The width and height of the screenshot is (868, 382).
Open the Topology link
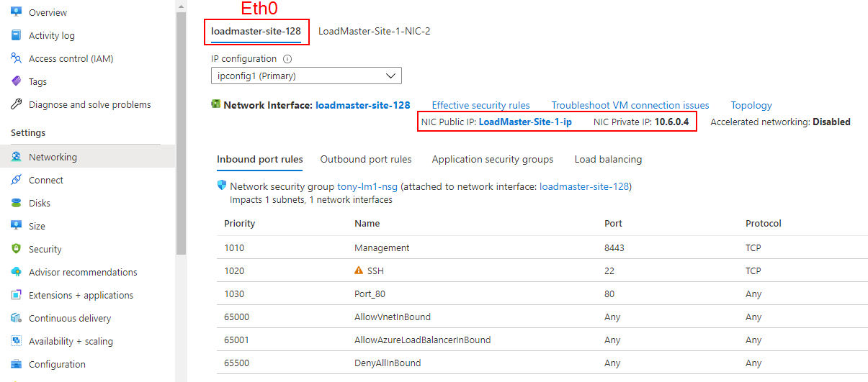click(751, 105)
